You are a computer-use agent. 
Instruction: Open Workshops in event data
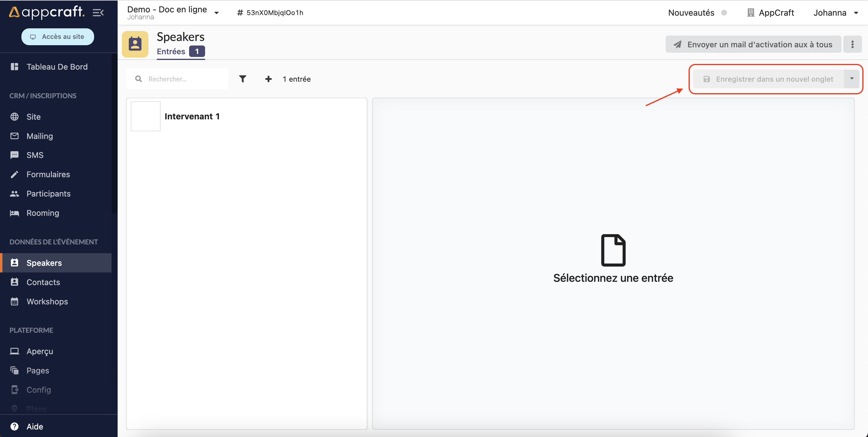(47, 302)
